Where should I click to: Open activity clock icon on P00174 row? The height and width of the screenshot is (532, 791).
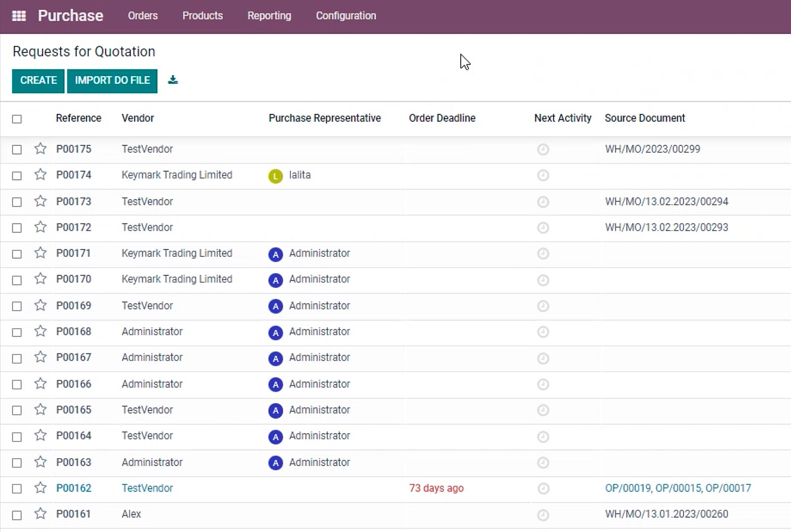(x=543, y=175)
